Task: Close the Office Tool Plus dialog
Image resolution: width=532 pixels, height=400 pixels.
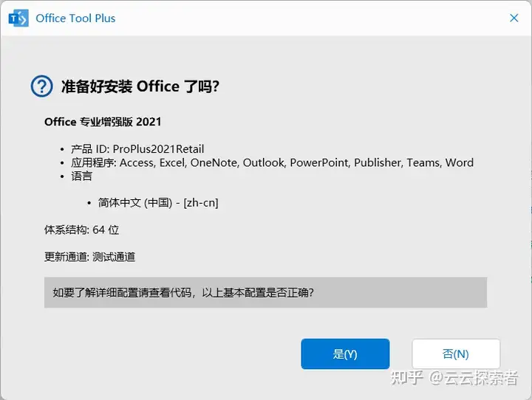Action: (514, 18)
